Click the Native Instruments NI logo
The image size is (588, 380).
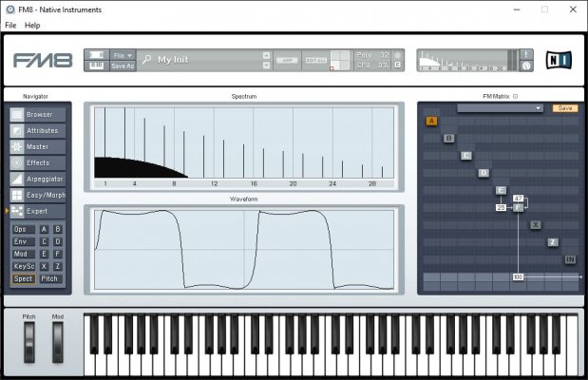tap(559, 60)
